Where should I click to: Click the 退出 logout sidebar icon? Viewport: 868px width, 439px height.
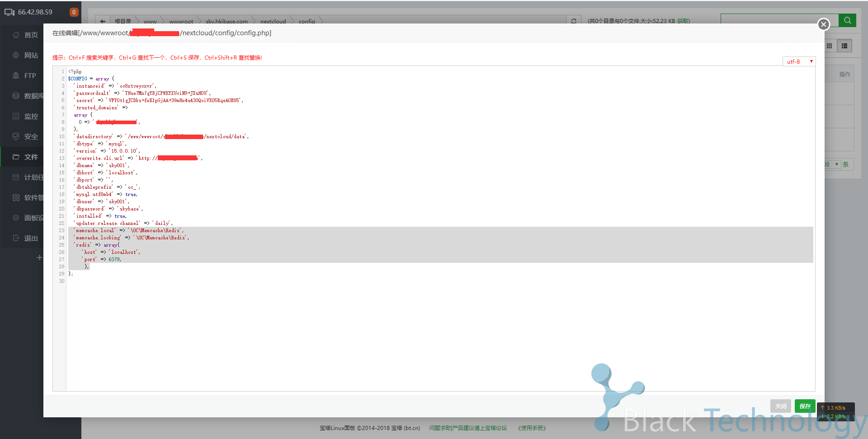pos(16,238)
